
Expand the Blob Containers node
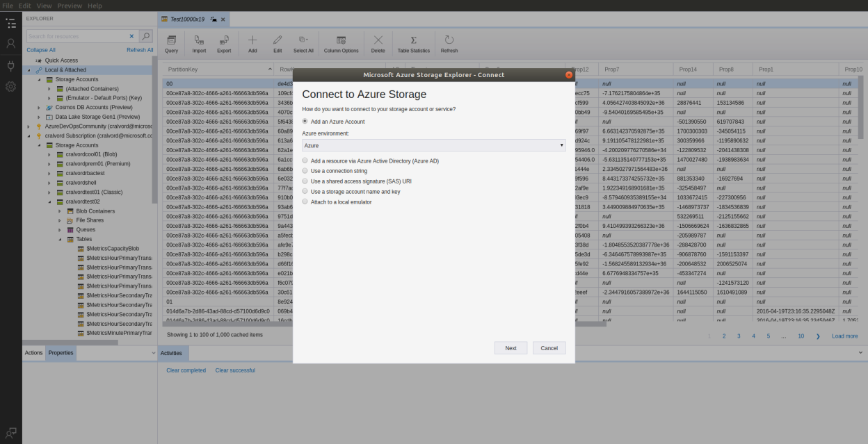point(60,211)
